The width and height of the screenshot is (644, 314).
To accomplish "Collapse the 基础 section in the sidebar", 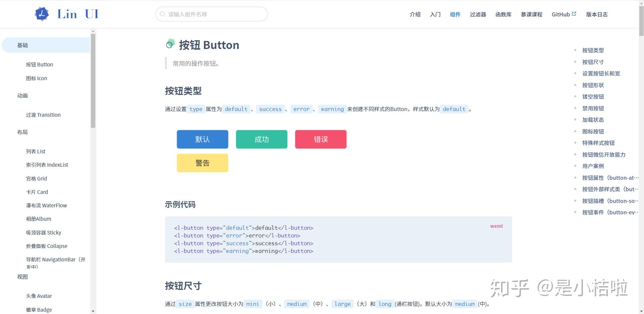I will click(x=22, y=45).
